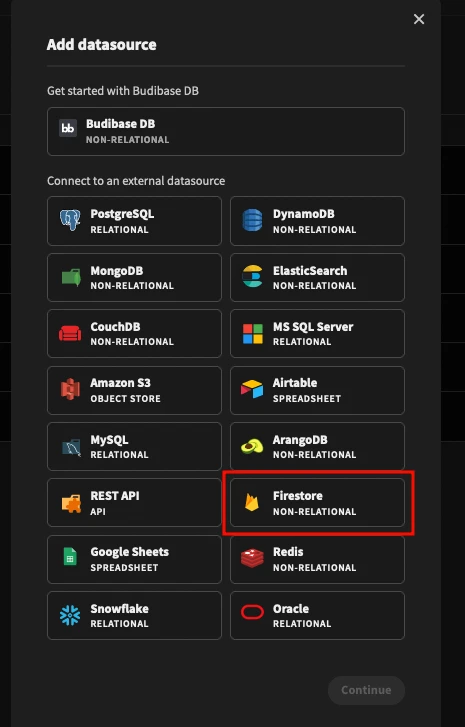Click the Continue button
Viewport: 465px width, 727px height.
coord(366,690)
